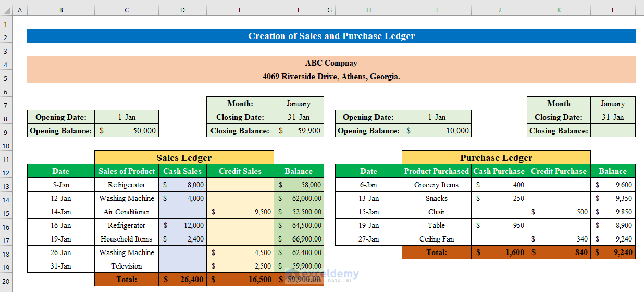Click the Select All corner triangle
The width and height of the screenshot is (644, 292).
click(x=6, y=10)
